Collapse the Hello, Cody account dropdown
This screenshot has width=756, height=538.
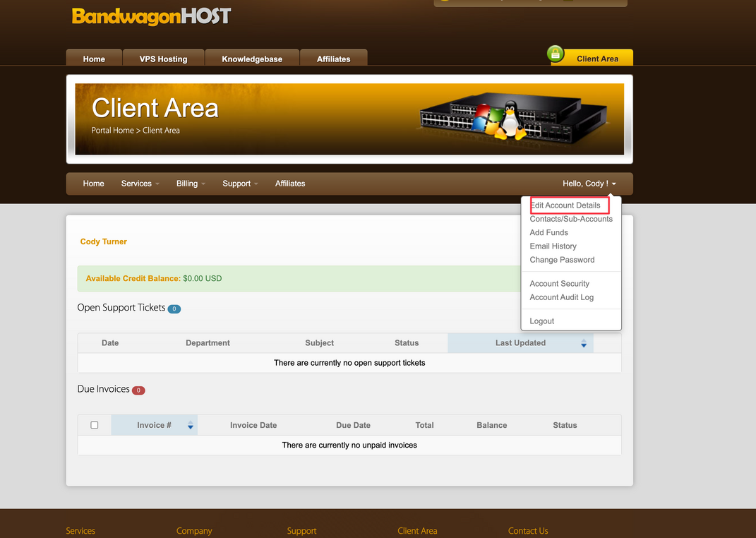coord(589,184)
